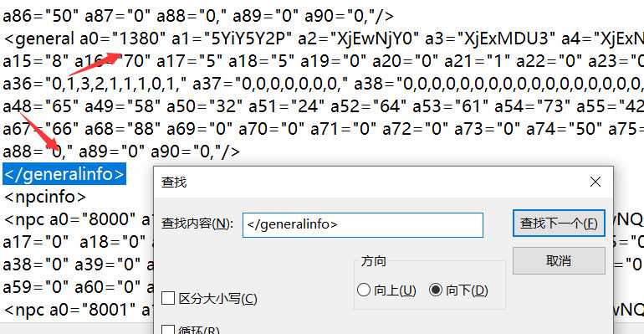Screen dimensions: 644x334
Task: Click the a52="64" attribute text
Action: [368, 106]
